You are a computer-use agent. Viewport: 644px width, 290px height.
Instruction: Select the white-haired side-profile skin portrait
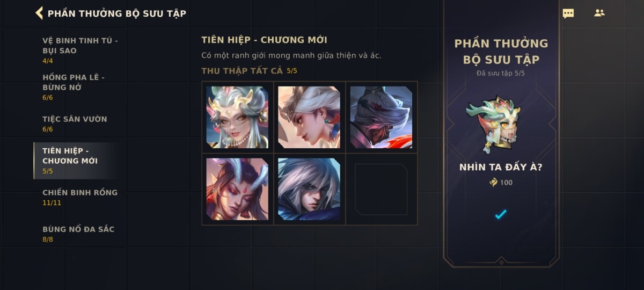(309, 117)
